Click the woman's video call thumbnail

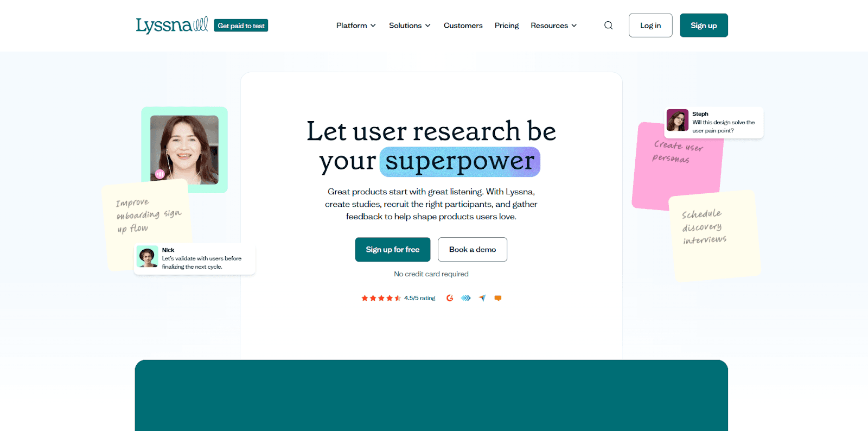(x=184, y=150)
